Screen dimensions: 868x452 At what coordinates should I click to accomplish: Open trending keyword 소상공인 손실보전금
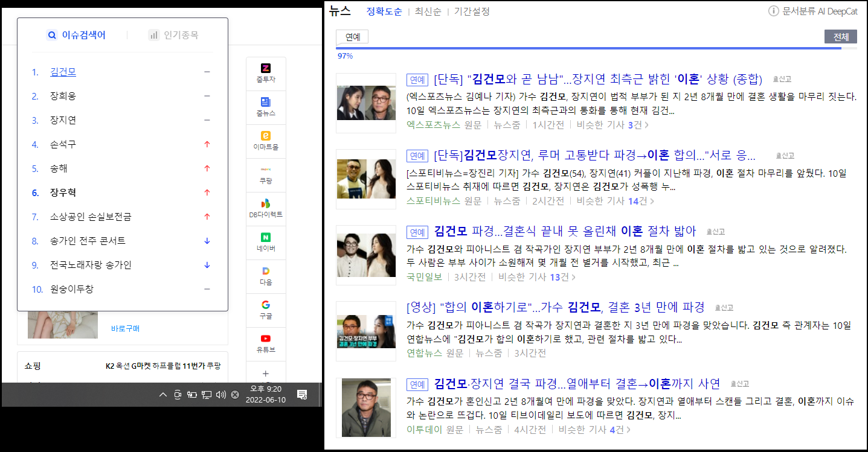91,217
